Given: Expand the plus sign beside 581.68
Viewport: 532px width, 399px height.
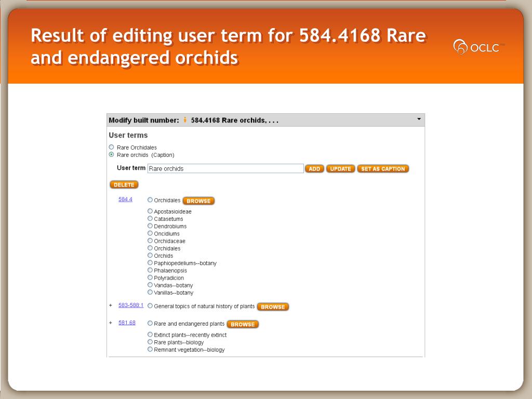Looking at the screenshot, I should tap(111, 323).
